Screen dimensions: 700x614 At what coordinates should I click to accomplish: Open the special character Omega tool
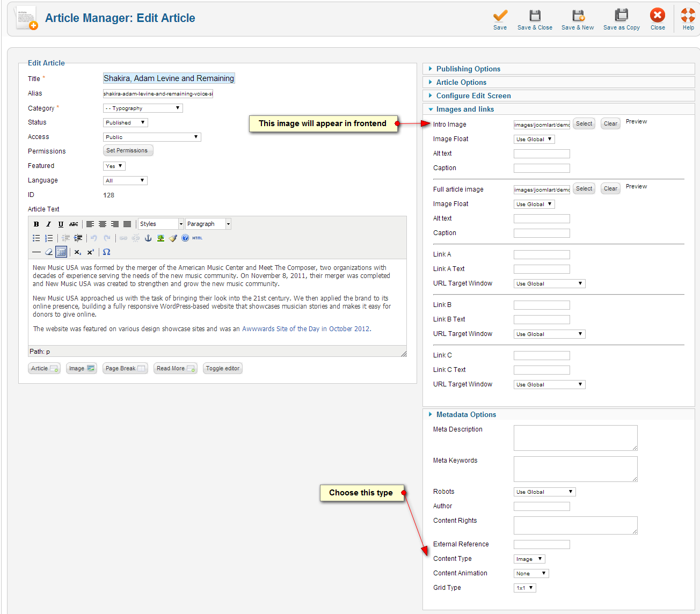(x=106, y=252)
